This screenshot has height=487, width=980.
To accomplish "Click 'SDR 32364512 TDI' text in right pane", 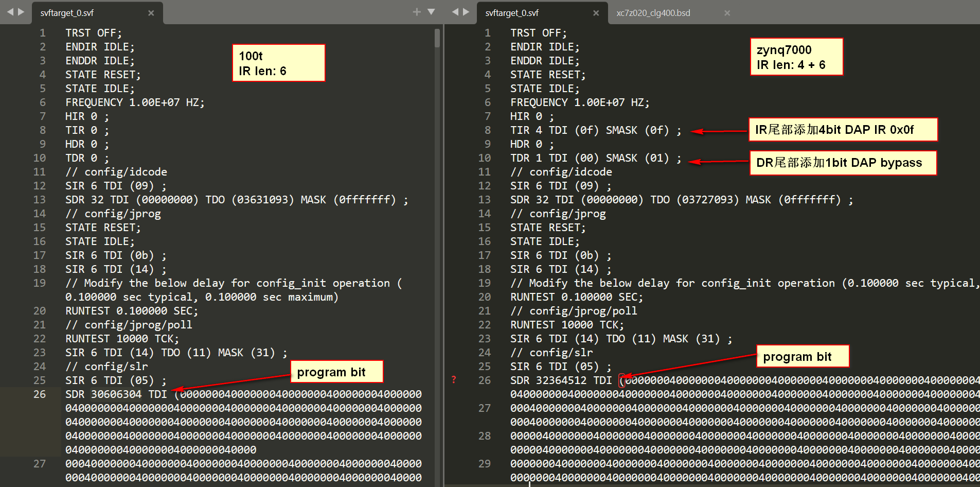I will click(x=561, y=380).
